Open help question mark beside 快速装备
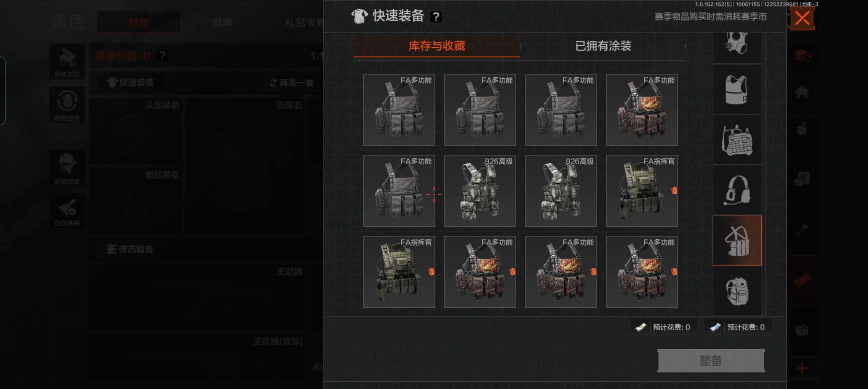The width and height of the screenshot is (868, 389). pyautogui.click(x=436, y=17)
